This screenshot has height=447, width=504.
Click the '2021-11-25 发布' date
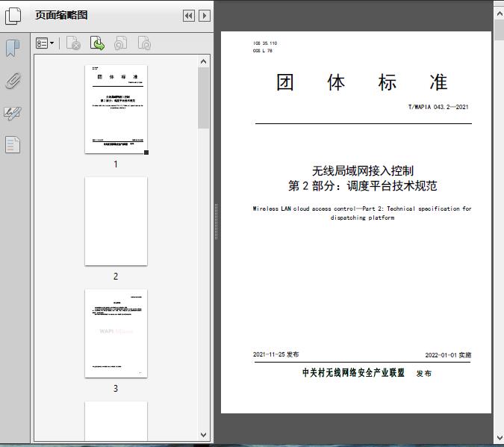[276, 354]
